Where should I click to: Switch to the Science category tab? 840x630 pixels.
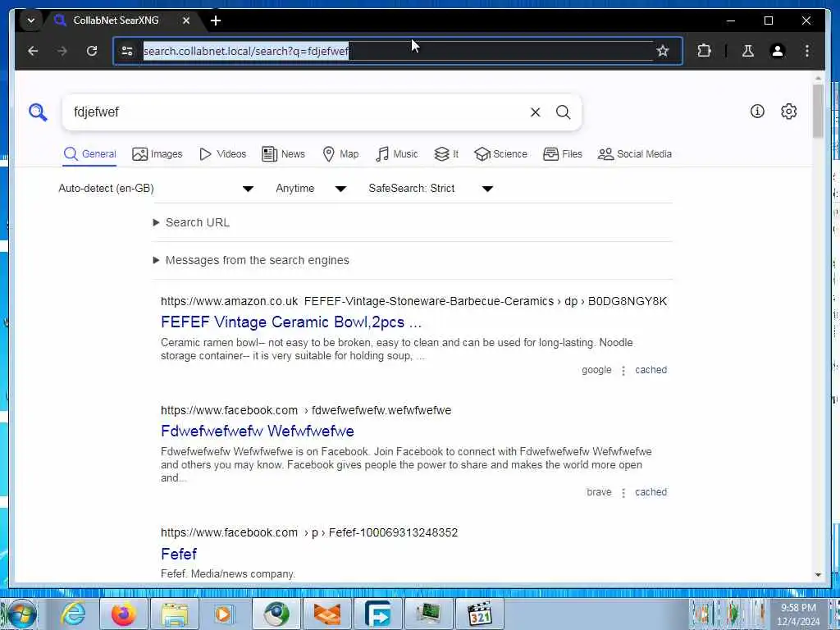[x=501, y=154]
